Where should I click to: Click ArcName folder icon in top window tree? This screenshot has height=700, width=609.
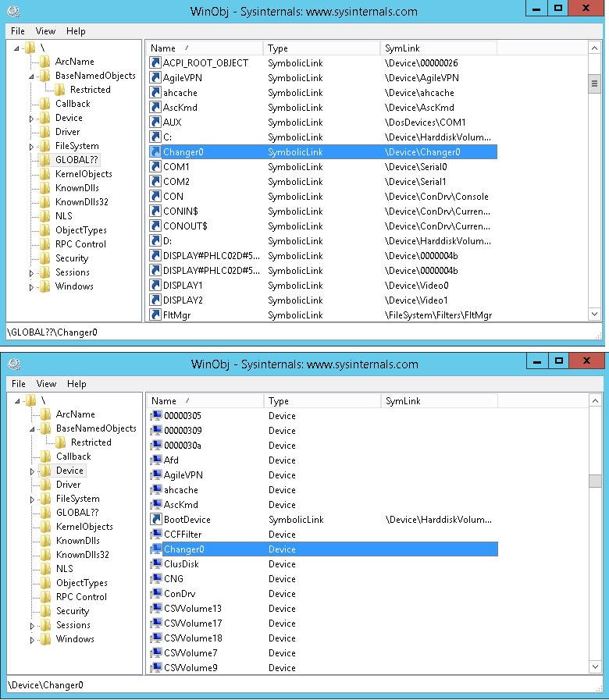point(45,61)
